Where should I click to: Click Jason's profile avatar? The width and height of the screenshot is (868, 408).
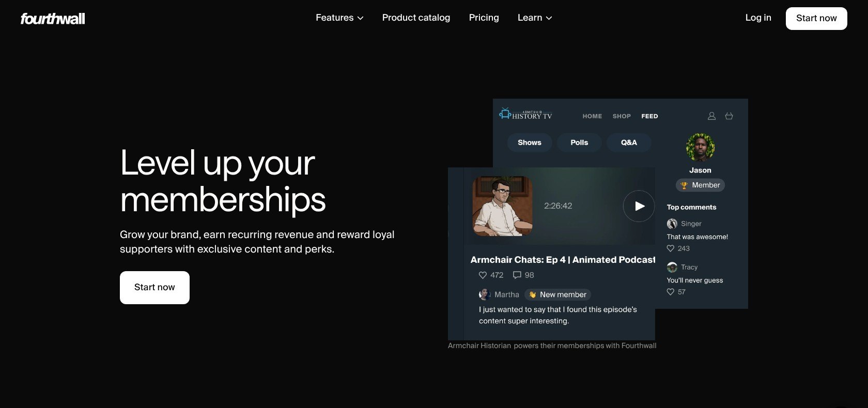click(x=700, y=147)
